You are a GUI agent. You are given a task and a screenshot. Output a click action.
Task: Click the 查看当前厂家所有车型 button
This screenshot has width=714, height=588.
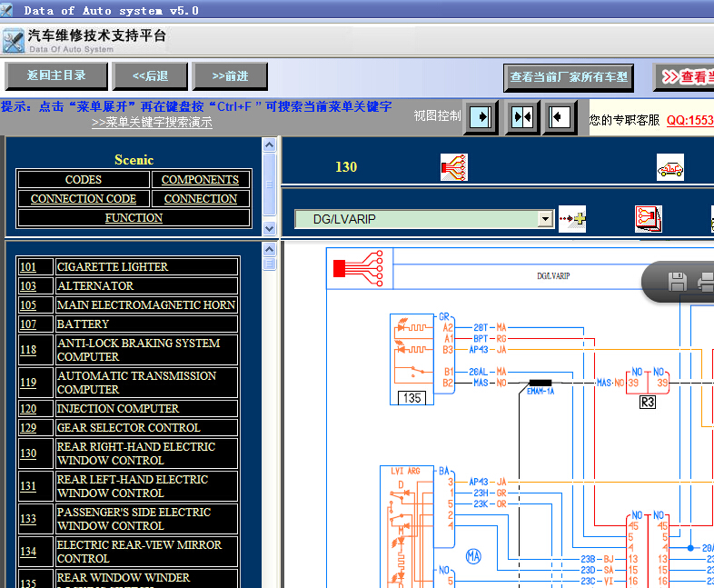(x=569, y=77)
